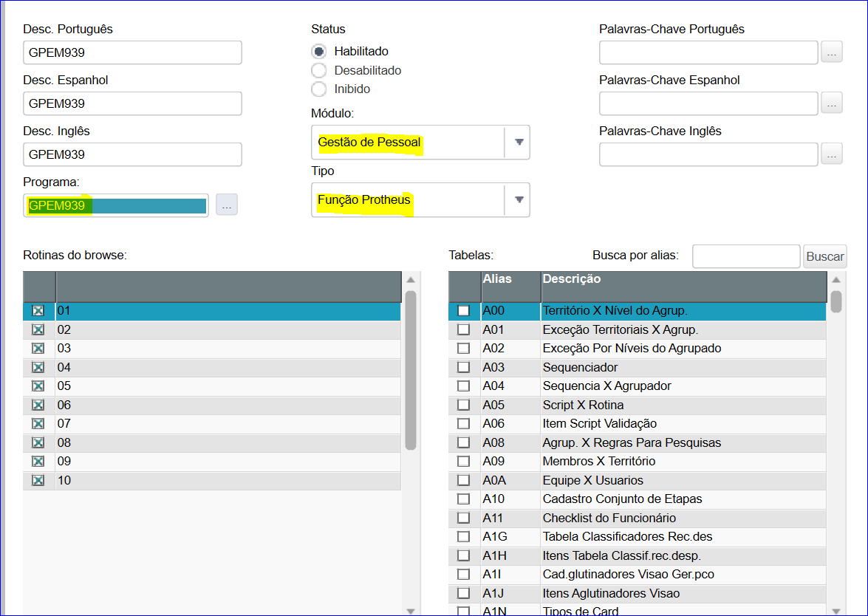Uncheck the marked icon for routine 10
The width and height of the screenshot is (868, 616).
pos(38,481)
